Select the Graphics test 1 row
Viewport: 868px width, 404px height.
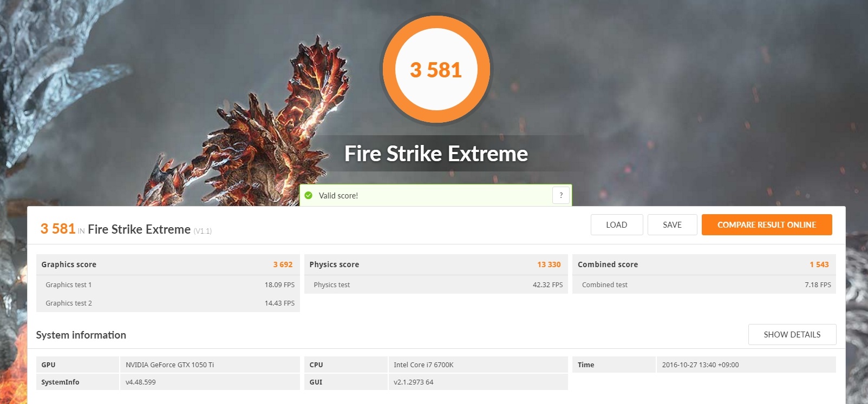tap(168, 285)
